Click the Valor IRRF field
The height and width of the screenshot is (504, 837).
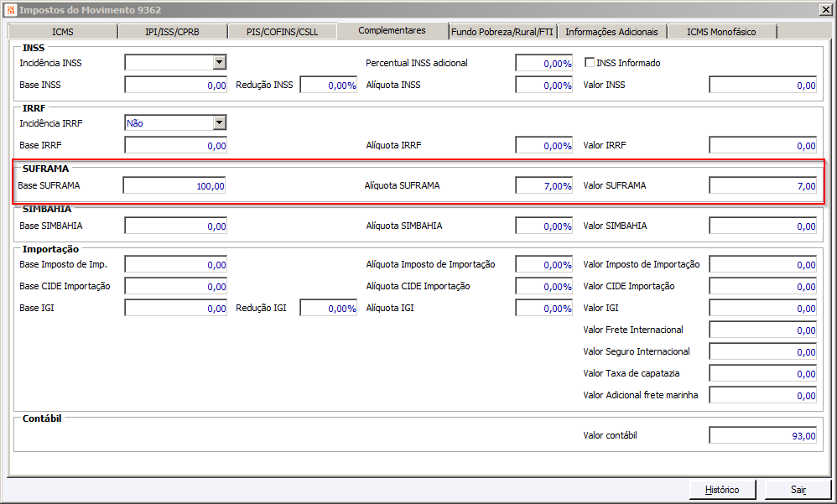763,145
